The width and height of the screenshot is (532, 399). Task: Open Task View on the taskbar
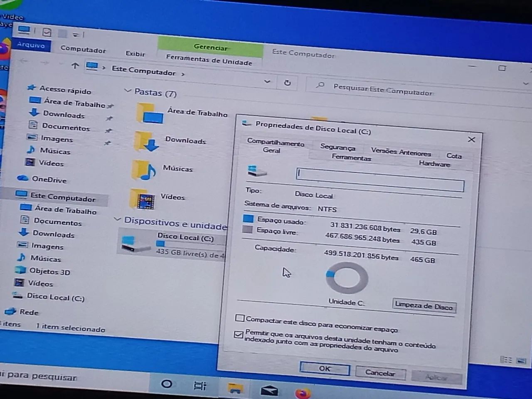click(x=200, y=386)
